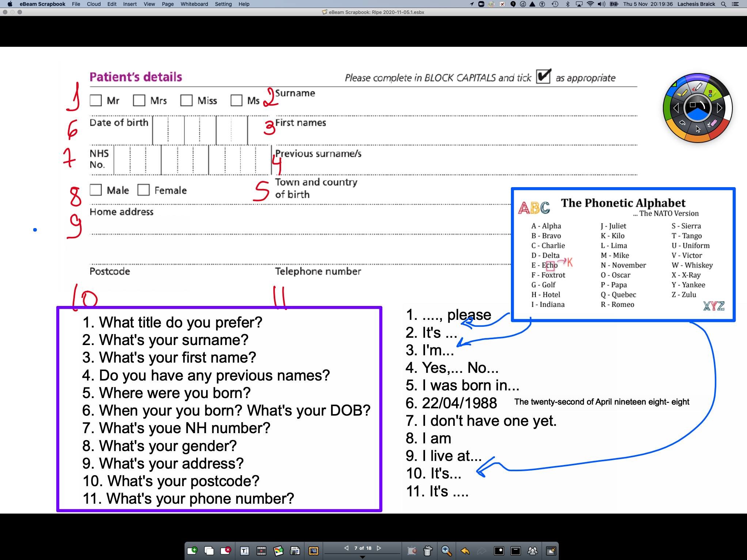
Task: Tick the Female checkbox
Action: tap(143, 190)
